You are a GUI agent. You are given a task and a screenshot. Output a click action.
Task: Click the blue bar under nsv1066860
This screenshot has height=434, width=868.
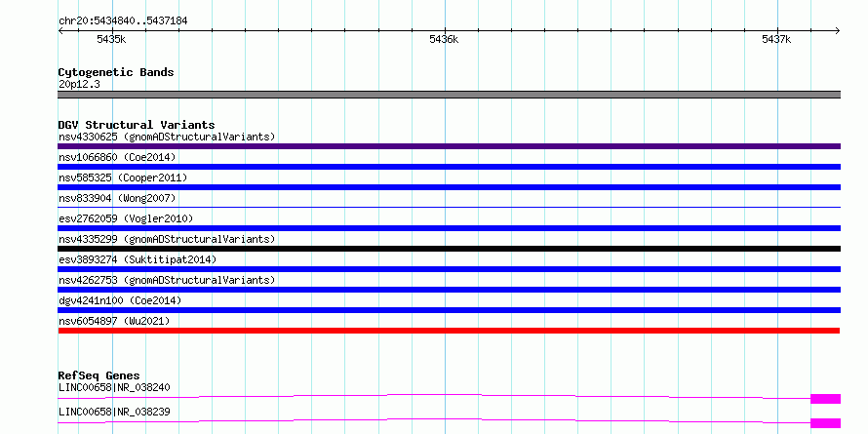pyautogui.click(x=449, y=167)
